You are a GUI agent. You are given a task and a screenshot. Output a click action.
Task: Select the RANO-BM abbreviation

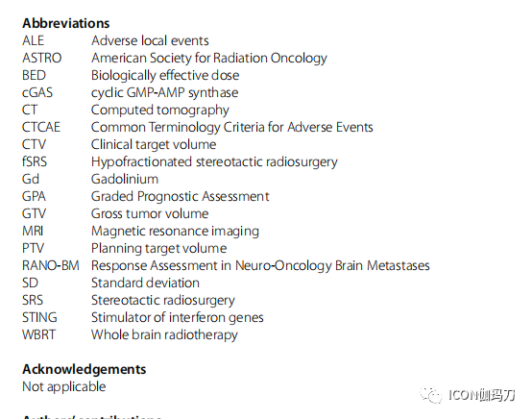51,266
